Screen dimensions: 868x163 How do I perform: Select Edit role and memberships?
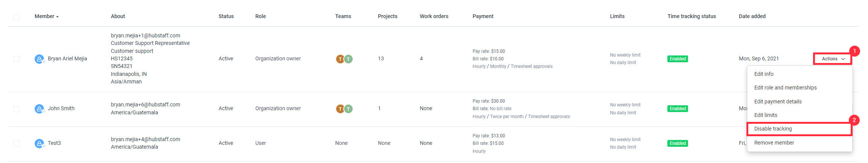coord(785,88)
